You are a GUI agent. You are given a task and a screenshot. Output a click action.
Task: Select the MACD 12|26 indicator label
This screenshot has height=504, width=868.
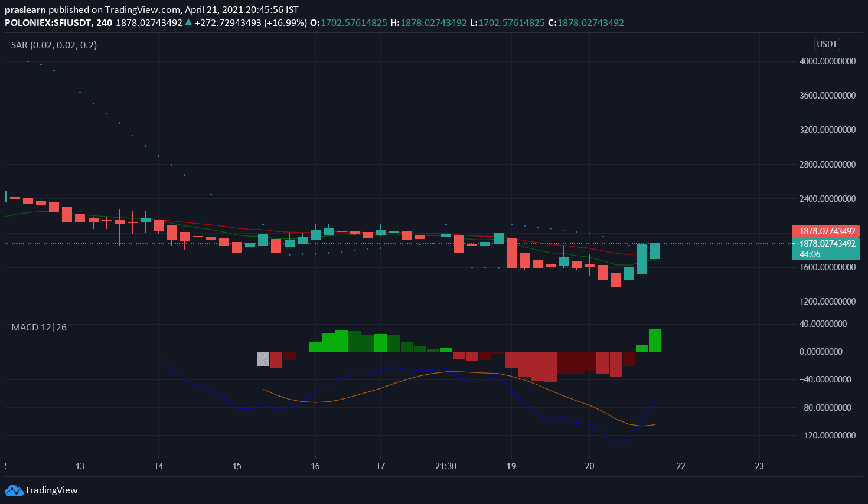click(x=39, y=327)
